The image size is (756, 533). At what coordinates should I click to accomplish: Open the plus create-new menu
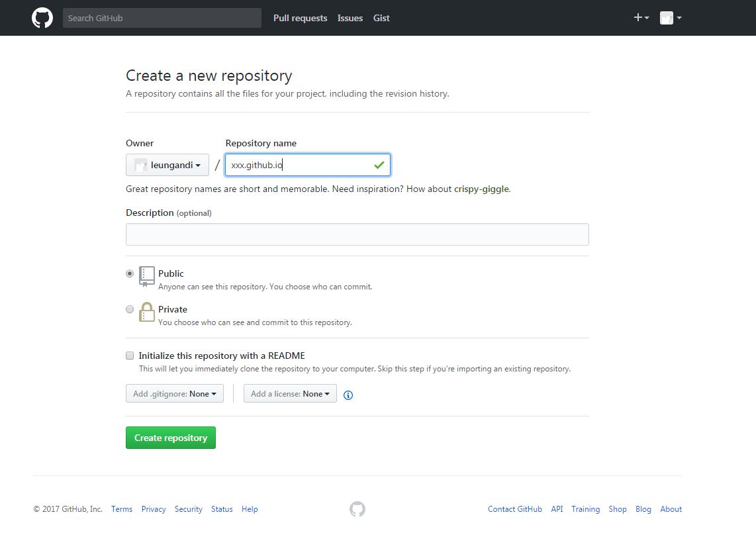641,18
